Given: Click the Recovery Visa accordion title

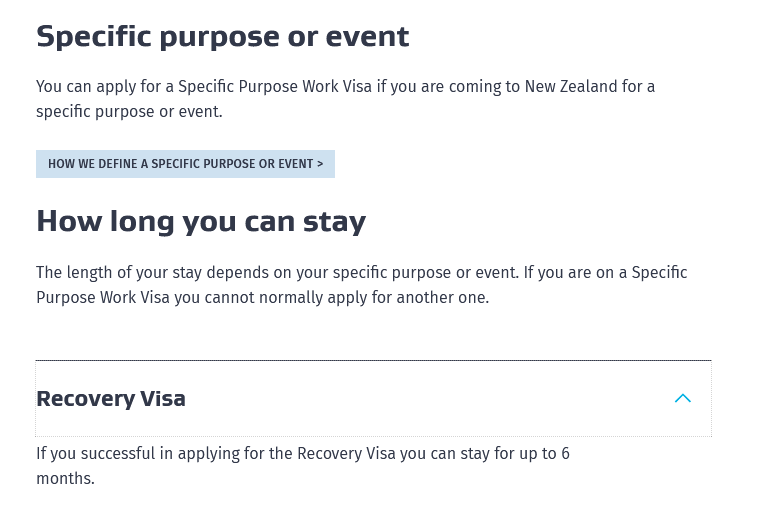Looking at the screenshot, I should click(x=111, y=398).
